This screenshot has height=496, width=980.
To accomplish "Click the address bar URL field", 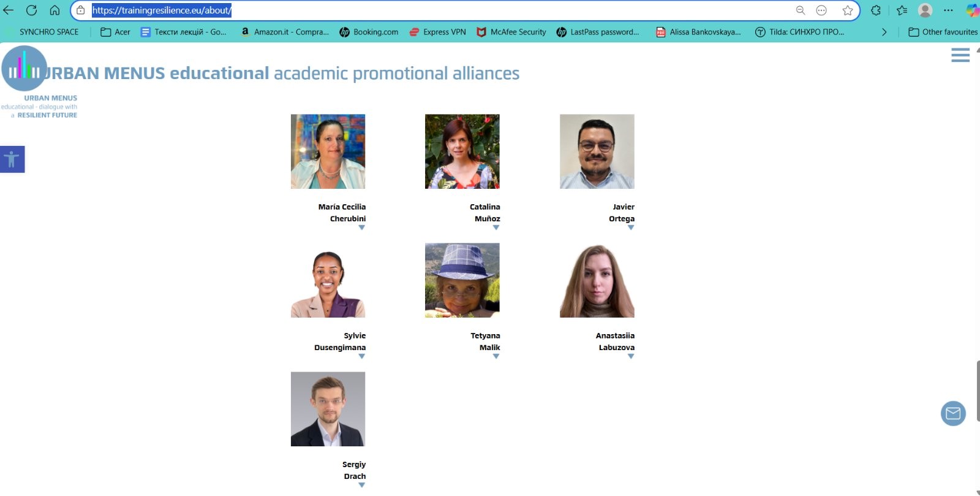I will (x=441, y=10).
